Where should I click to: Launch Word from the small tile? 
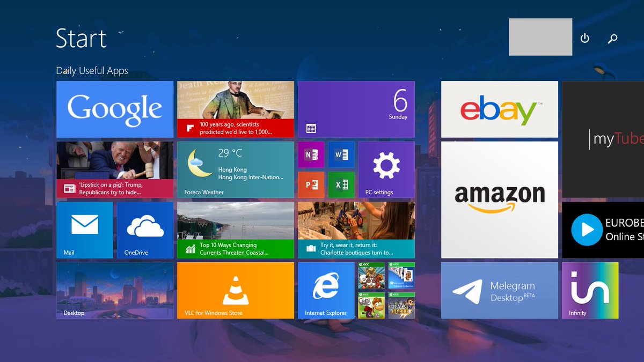(341, 154)
